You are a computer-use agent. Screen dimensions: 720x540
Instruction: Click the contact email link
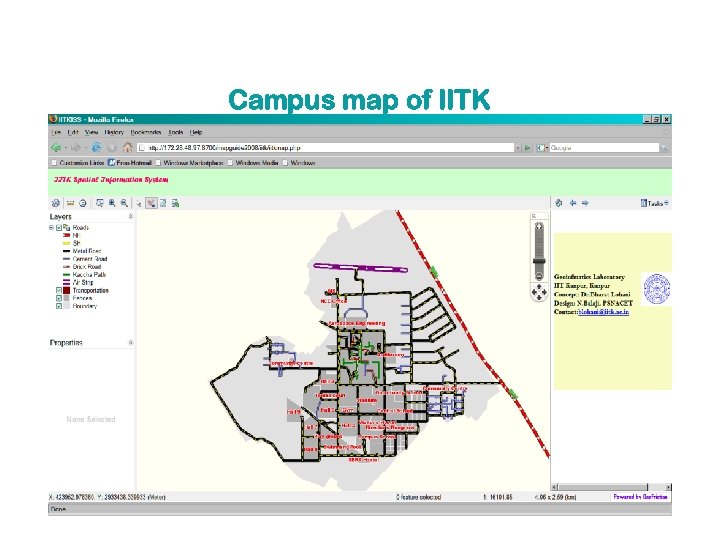click(x=603, y=312)
